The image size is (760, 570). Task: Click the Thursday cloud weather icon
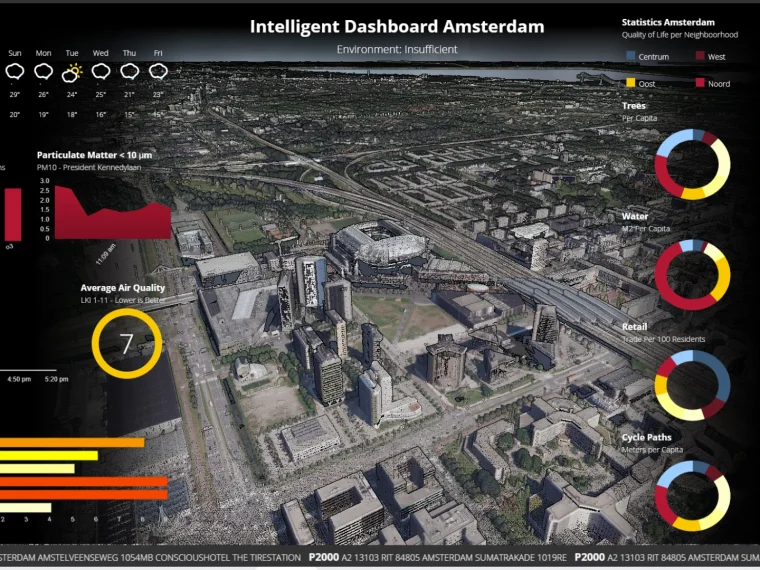[129, 72]
